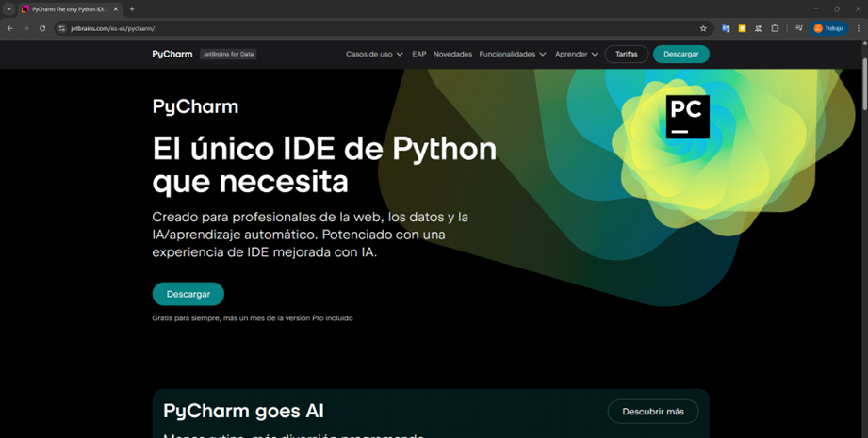View site information icon in address bar

click(62, 28)
